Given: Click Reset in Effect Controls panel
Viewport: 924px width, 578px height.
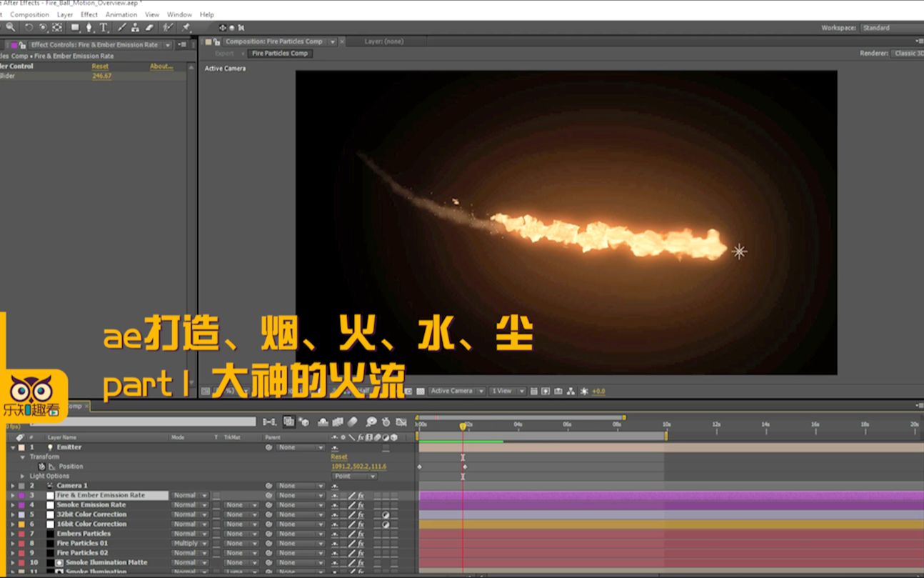Looking at the screenshot, I should pos(100,66).
